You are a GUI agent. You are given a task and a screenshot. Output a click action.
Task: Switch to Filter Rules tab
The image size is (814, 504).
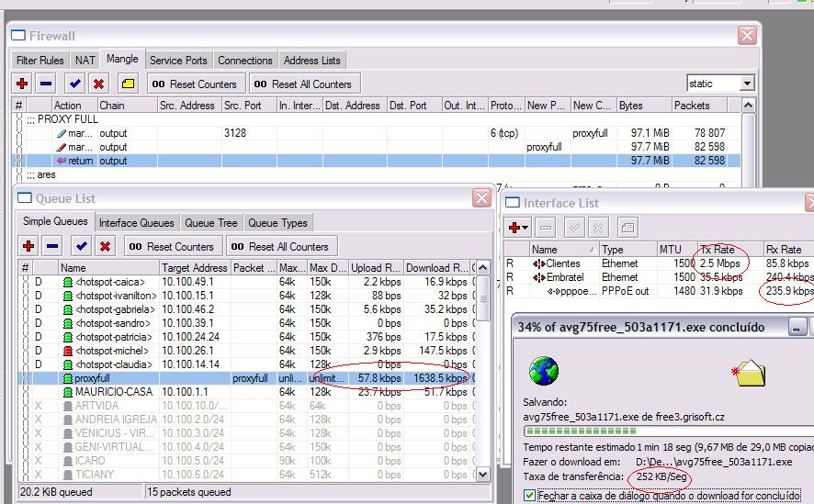point(40,61)
